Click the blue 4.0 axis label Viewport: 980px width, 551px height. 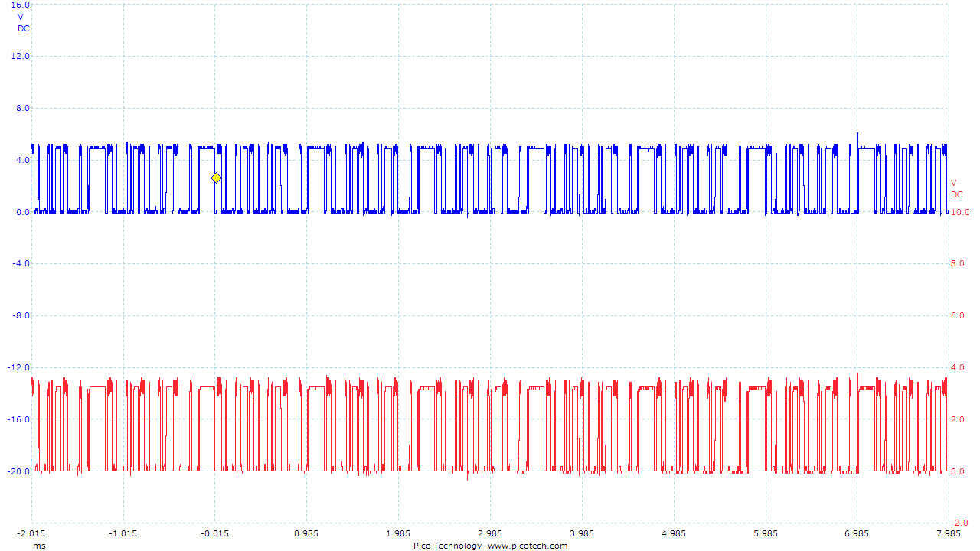click(x=23, y=160)
